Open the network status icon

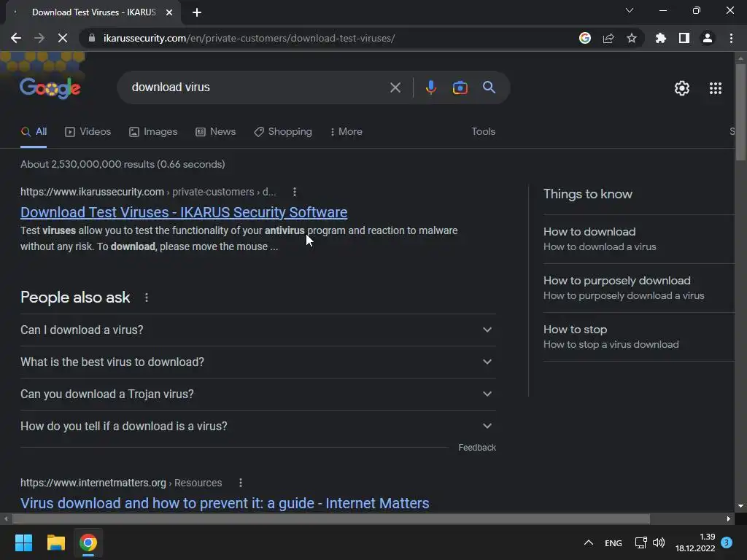point(640,542)
